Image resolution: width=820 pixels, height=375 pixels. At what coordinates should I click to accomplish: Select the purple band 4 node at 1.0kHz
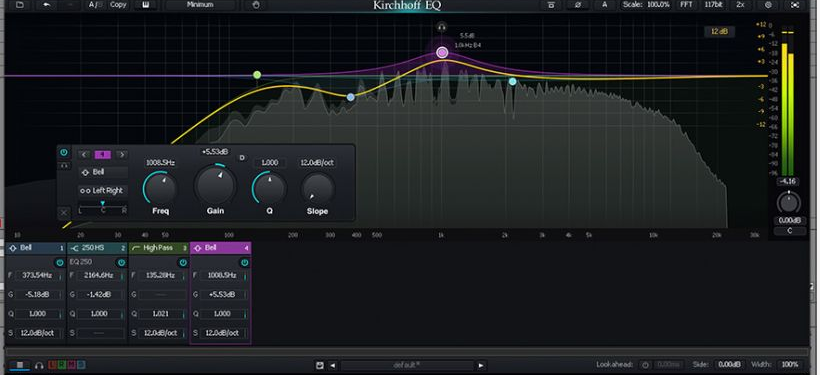(x=442, y=52)
